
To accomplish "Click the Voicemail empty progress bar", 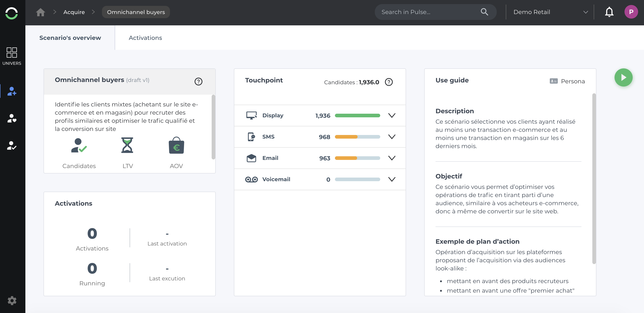I will tap(357, 179).
